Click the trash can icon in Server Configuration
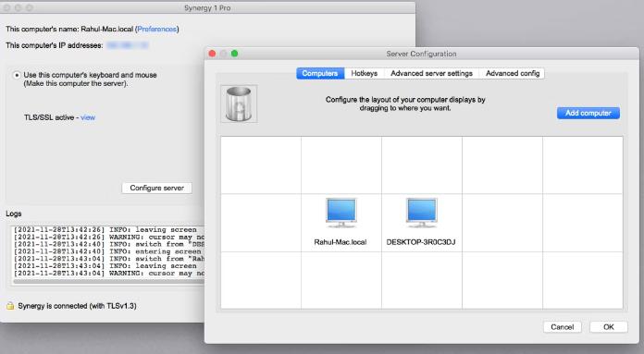644x354 pixels. pos(239,104)
